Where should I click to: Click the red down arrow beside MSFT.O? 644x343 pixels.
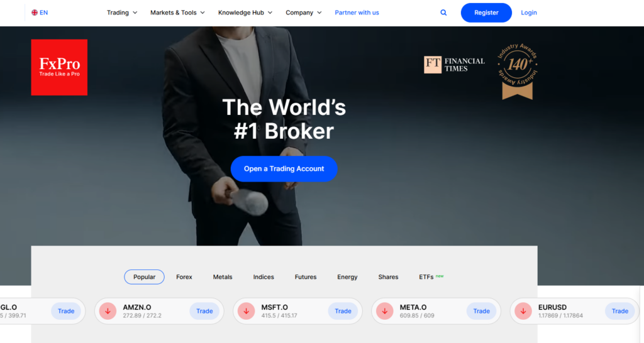[246, 311]
